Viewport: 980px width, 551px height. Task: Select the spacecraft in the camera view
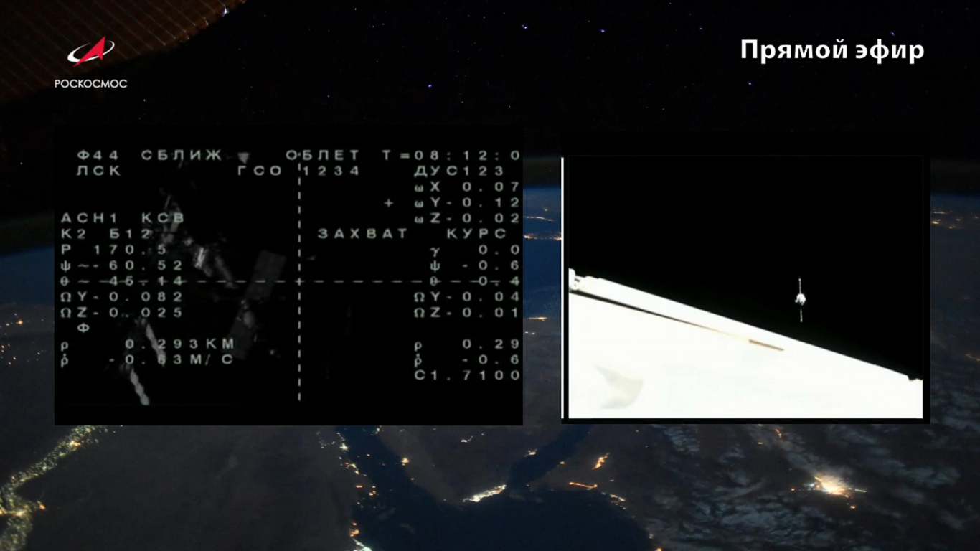coord(800,298)
